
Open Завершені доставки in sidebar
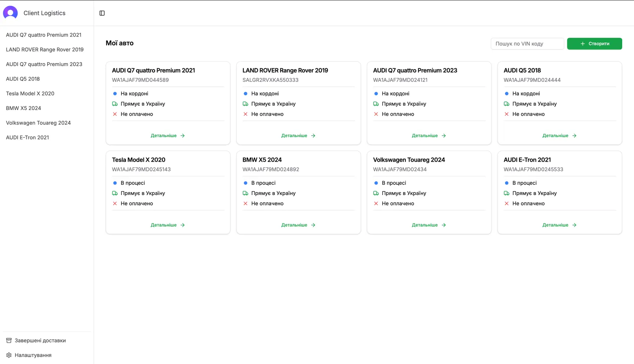click(47, 341)
